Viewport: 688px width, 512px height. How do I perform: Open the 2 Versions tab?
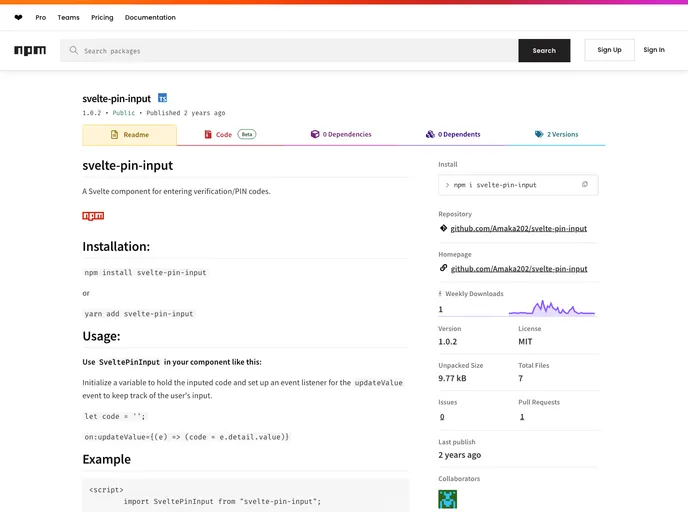coord(556,134)
